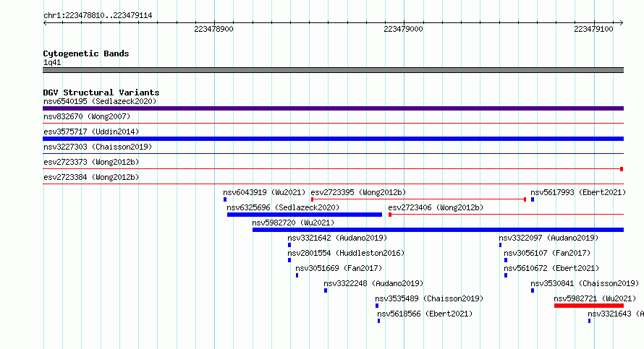
Task: Select the small blue nsv6043919 marker
Action: tap(225, 199)
